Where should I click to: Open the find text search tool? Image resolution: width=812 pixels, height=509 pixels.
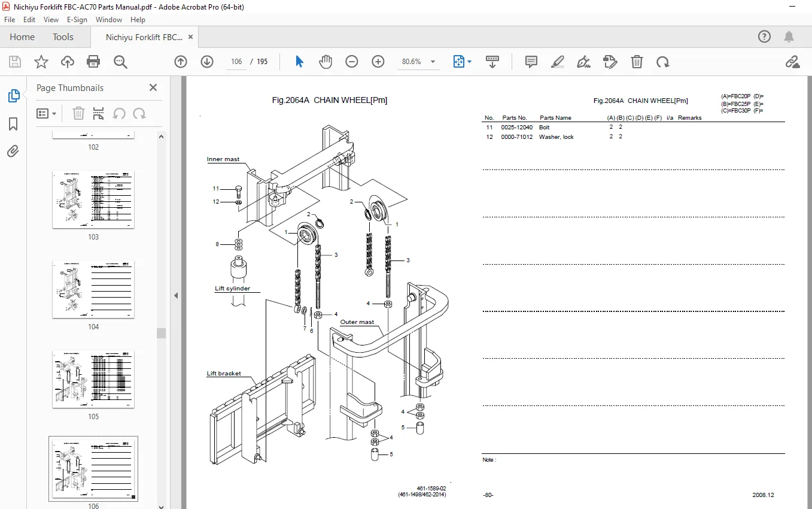120,62
